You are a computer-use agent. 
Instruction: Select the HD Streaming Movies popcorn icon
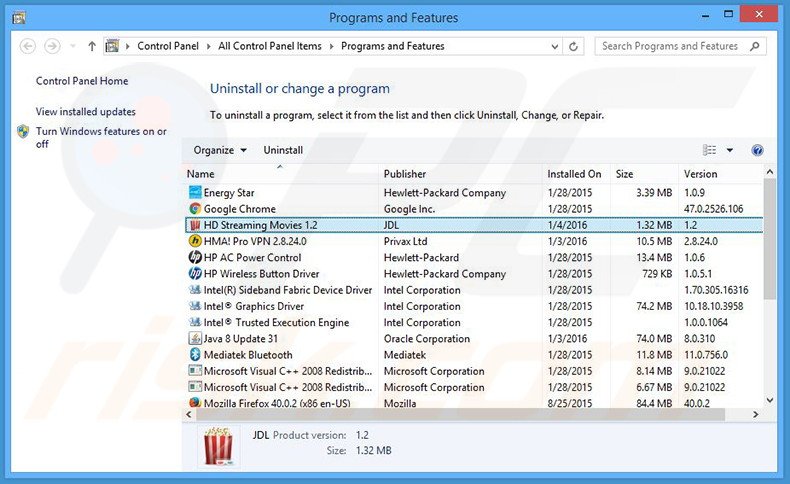[x=195, y=225]
